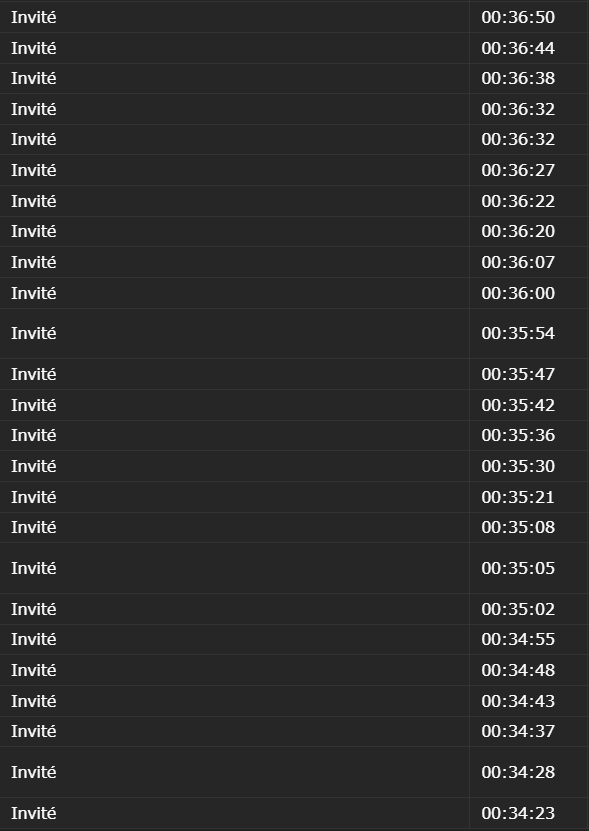Image resolution: width=589 pixels, height=831 pixels.
Task: Click the 00:35:36 time cell
Action: pyautogui.click(x=529, y=435)
